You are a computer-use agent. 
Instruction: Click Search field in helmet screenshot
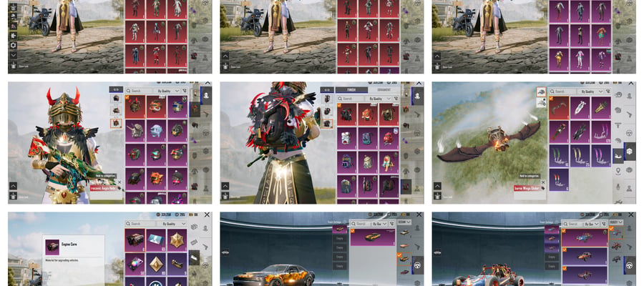pos(139,91)
